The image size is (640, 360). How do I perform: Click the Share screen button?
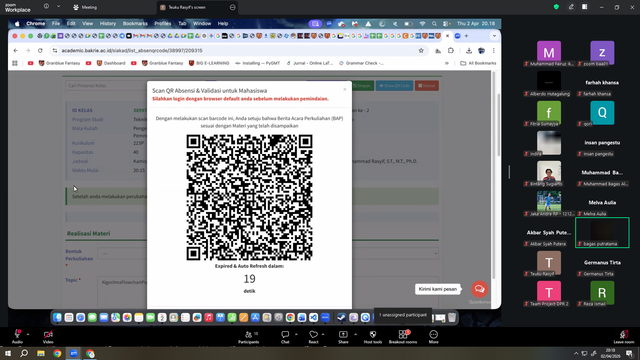343,336
